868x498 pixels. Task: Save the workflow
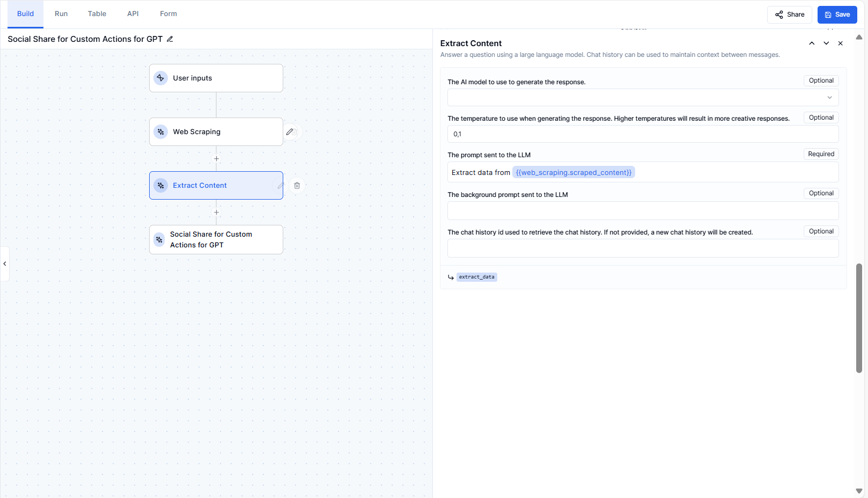837,14
